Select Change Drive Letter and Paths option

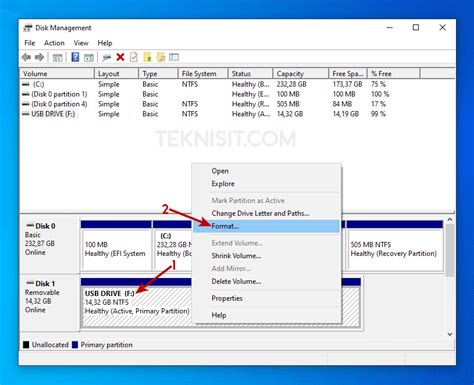(x=266, y=213)
